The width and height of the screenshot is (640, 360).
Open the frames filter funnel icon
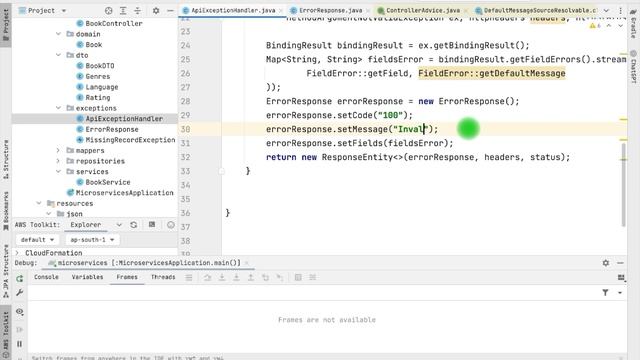pyautogui.click(x=605, y=293)
